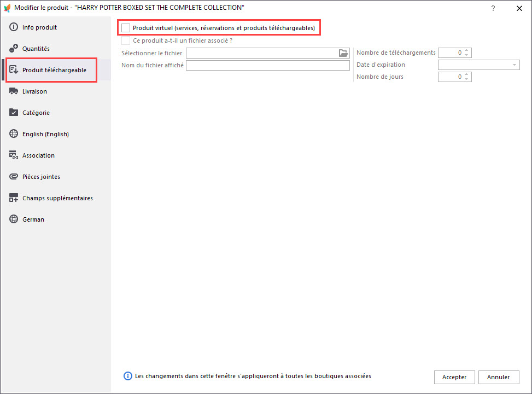Go to the Pièces jointes tab
This screenshot has width=532, height=394.
(x=56, y=177)
